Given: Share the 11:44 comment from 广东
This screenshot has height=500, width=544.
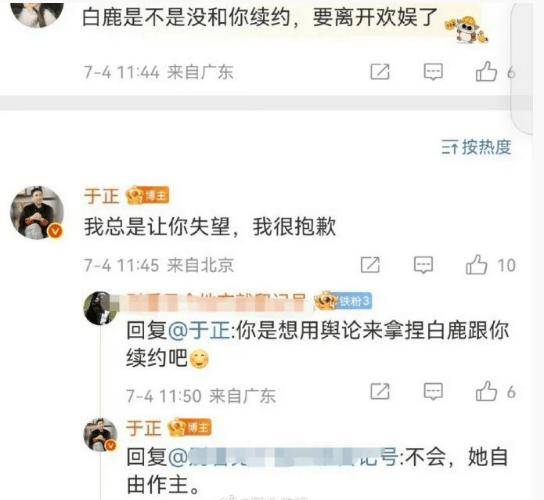Looking at the screenshot, I should pos(380,71).
